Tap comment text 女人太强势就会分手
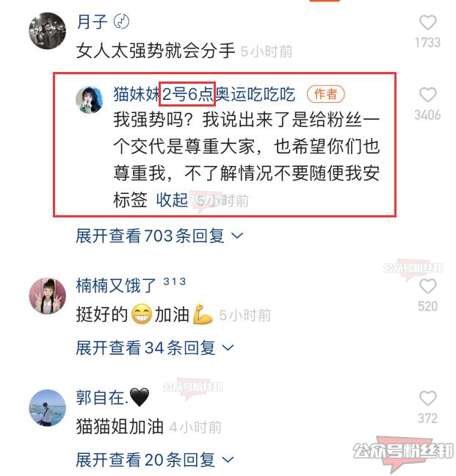 tap(156, 51)
